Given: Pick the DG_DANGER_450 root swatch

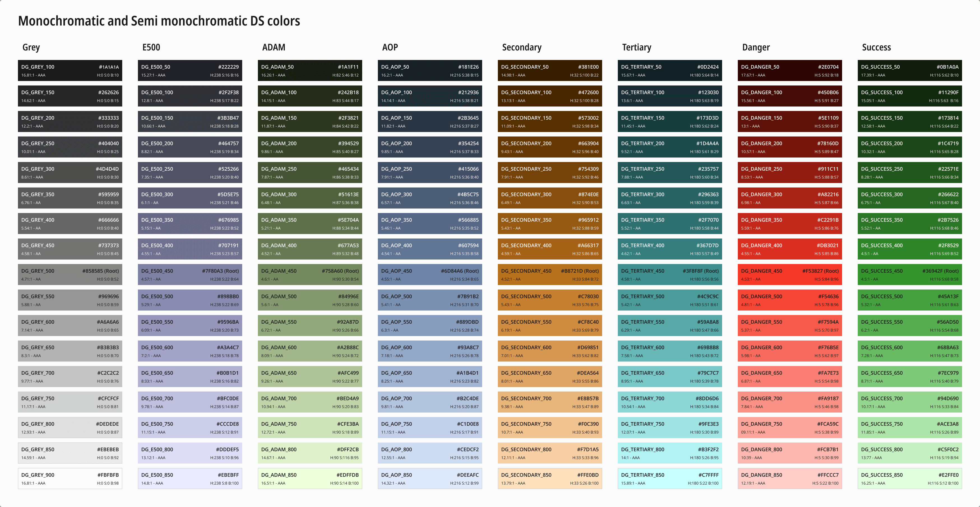Looking at the screenshot, I should pos(790,275).
